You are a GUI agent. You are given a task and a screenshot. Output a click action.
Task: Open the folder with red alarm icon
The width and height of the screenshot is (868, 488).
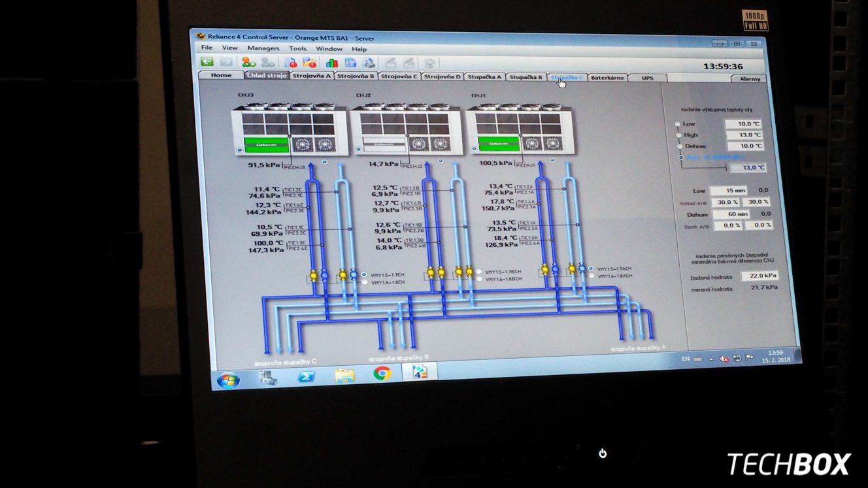click(310, 63)
